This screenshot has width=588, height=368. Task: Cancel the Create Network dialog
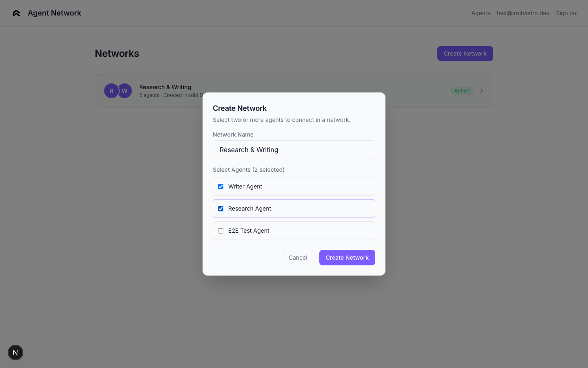[298, 258]
